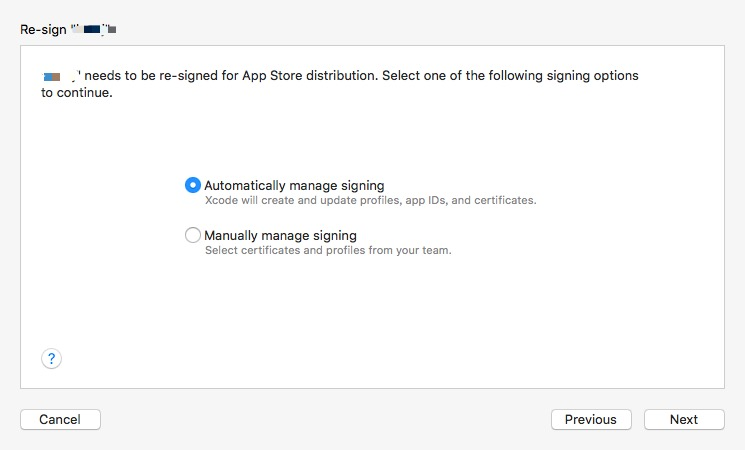This screenshot has width=745, height=450.
Task: Cancel the re-sign dialog
Action: coord(60,420)
